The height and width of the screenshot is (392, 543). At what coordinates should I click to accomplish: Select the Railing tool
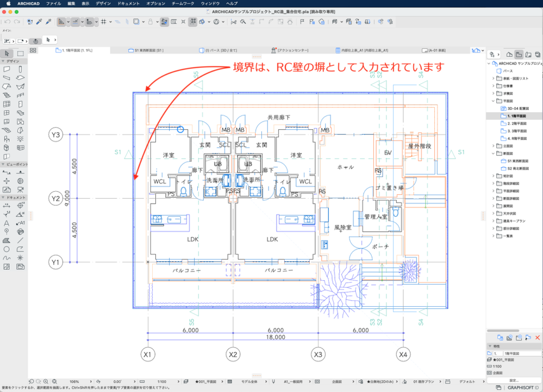(21, 95)
